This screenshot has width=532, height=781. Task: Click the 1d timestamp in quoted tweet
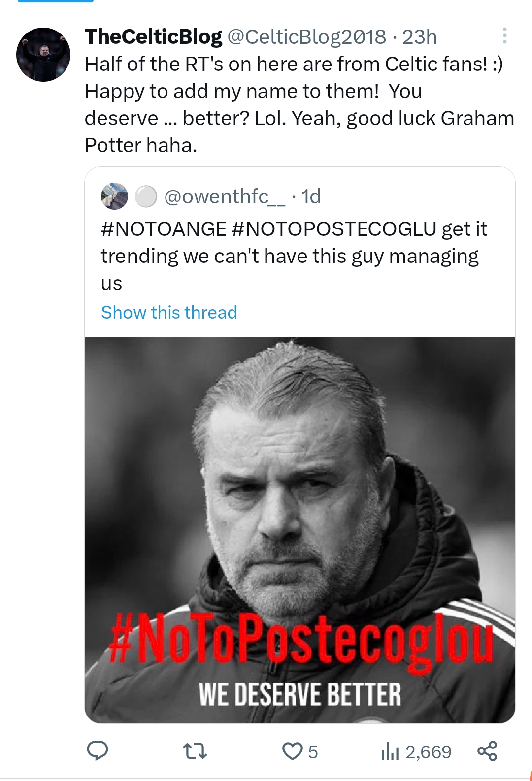click(x=311, y=196)
